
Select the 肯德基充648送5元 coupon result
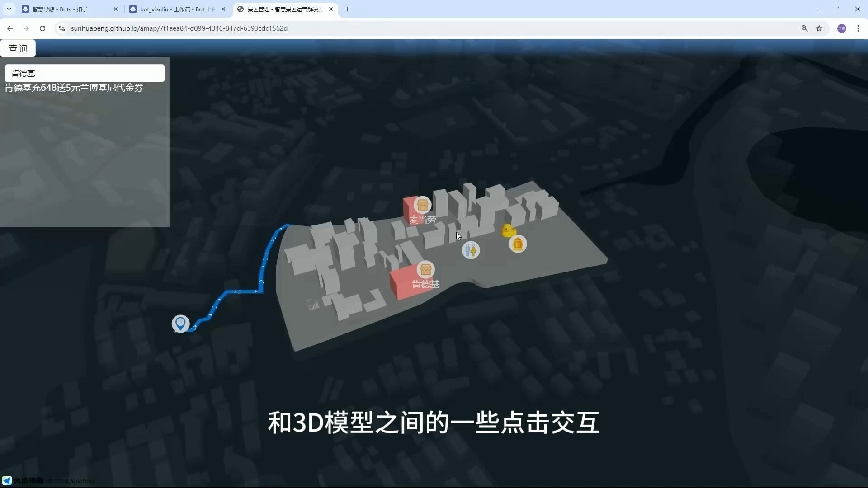pyautogui.click(x=74, y=88)
